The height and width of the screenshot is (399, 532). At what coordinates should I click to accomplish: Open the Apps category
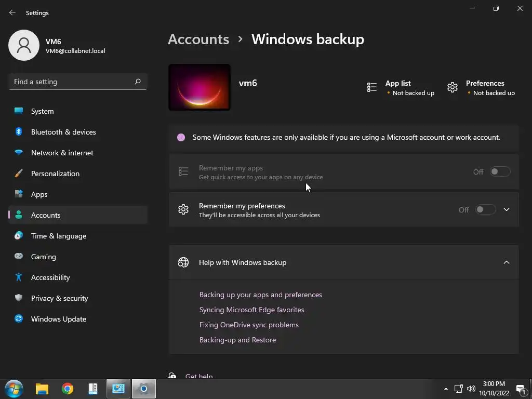[78, 194]
